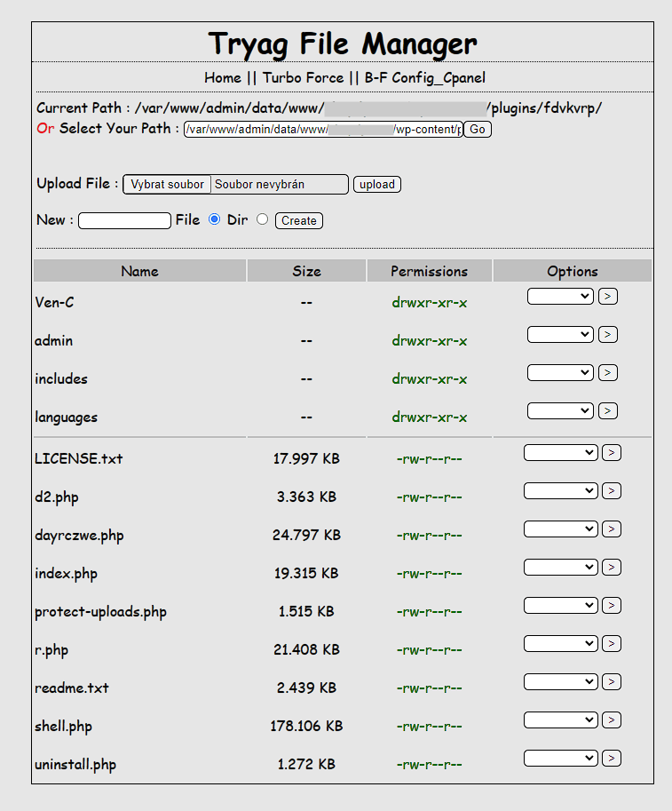Click the arrow button in admin row

(608, 335)
